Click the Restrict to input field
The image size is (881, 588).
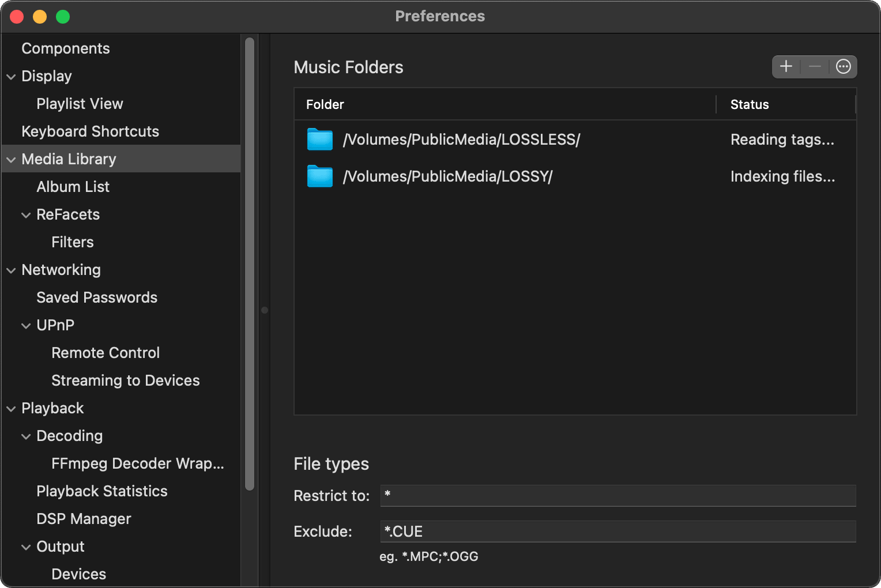coord(618,496)
